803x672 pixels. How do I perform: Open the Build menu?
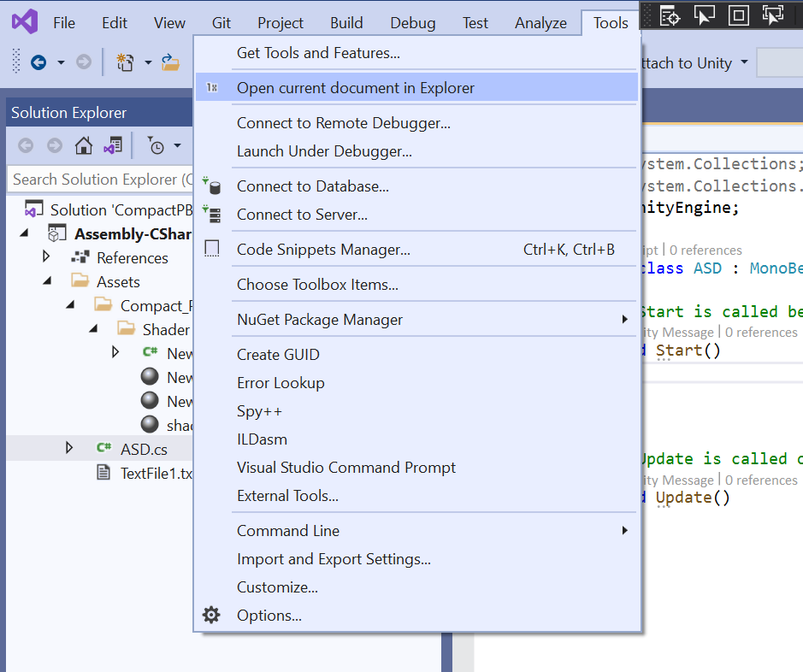click(x=346, y=23)
